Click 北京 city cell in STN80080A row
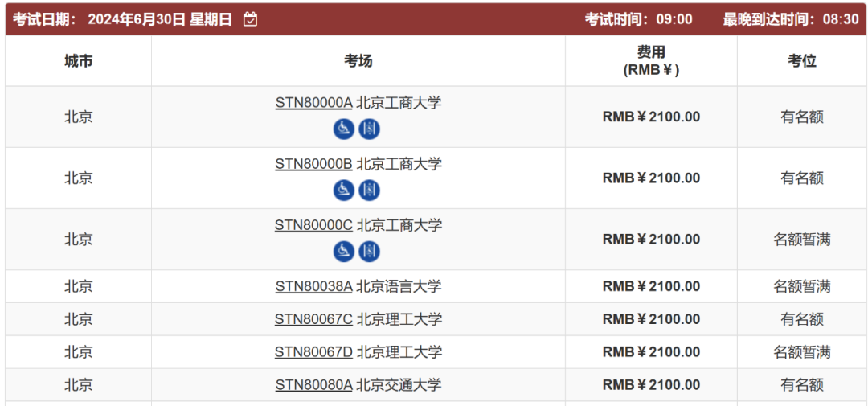This screenshot has width=868, height=406. [79, 384]
